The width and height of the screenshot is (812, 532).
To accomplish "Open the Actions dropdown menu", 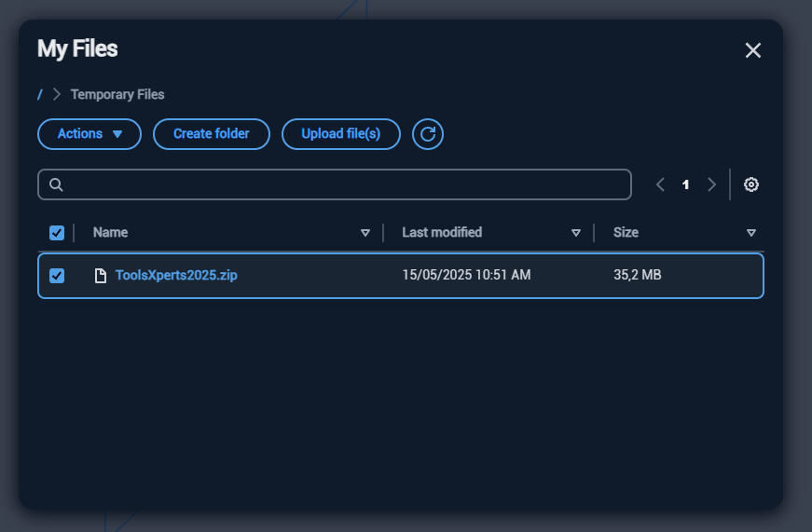I will [x=89, y=134].
